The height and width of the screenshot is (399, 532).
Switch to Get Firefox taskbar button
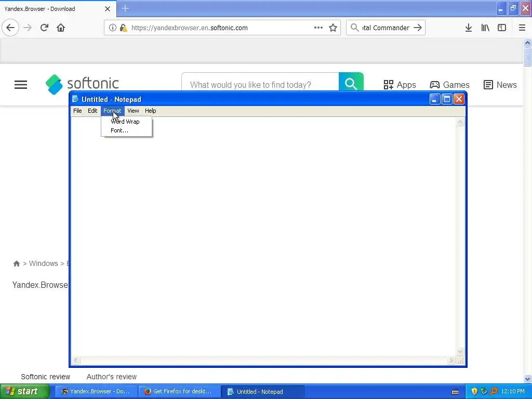tap(179, 391)
